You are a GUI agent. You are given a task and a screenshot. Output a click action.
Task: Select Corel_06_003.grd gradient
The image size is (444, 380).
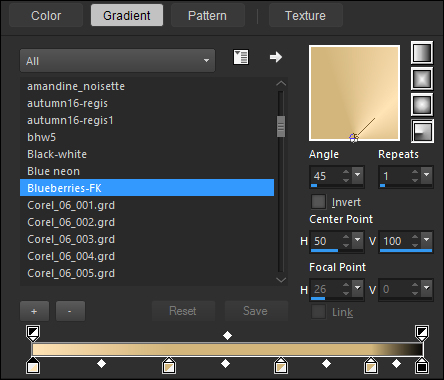pos(147,239)
